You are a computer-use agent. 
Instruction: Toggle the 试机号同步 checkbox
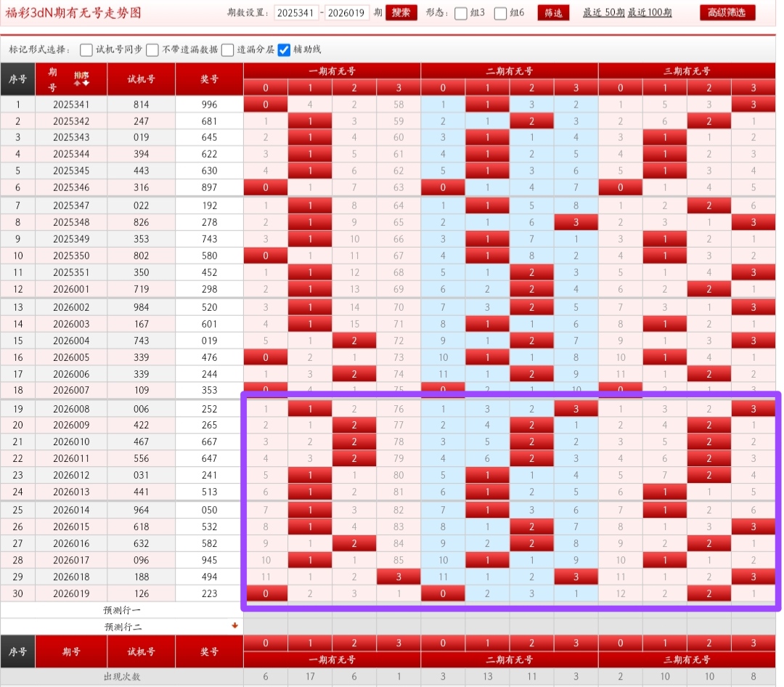coord(86,50)
